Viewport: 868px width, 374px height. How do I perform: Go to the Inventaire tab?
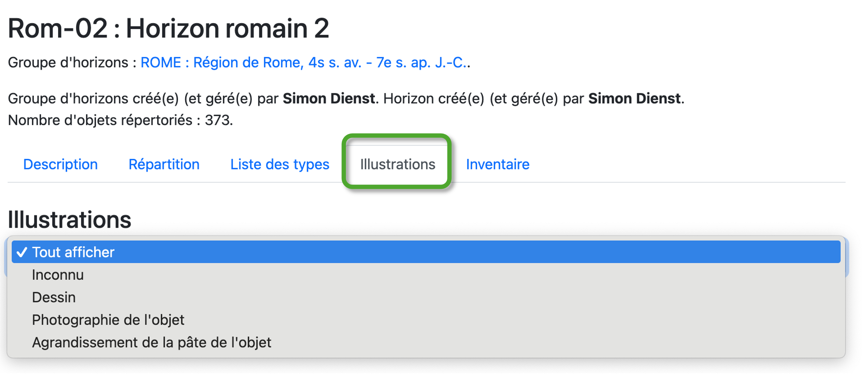pos(498,164)
